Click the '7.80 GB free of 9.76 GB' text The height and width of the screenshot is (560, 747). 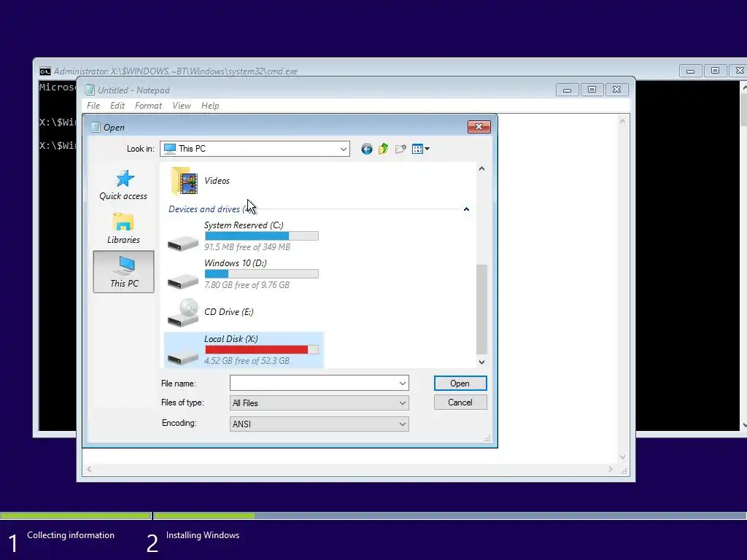(x=247, y=285)
